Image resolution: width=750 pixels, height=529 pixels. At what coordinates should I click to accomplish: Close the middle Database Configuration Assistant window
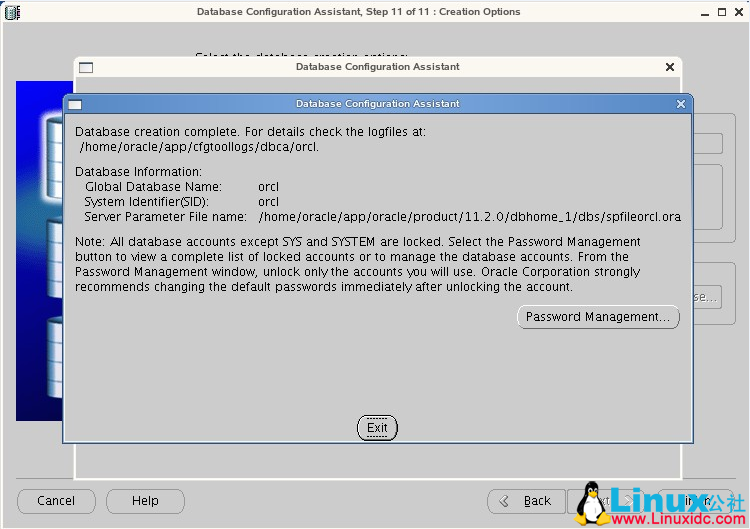pos(670,67)
